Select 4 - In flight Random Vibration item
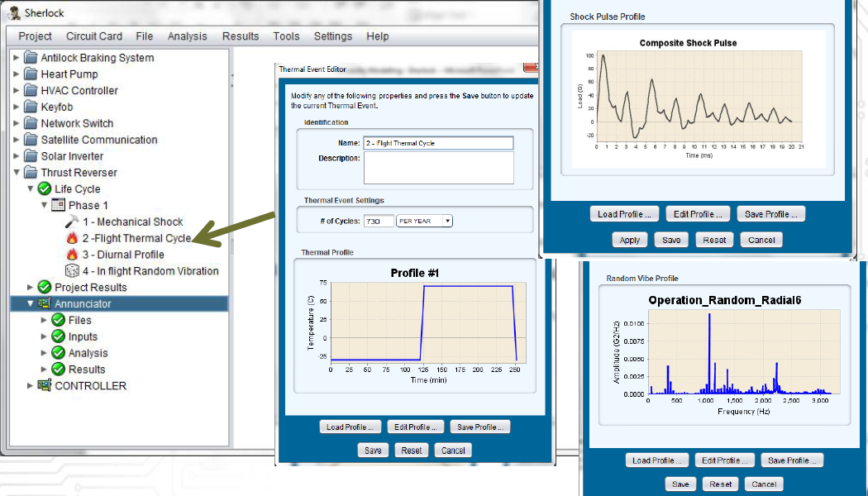The width and height of the screenshot is (868, 496). click(x=150, y=270)
